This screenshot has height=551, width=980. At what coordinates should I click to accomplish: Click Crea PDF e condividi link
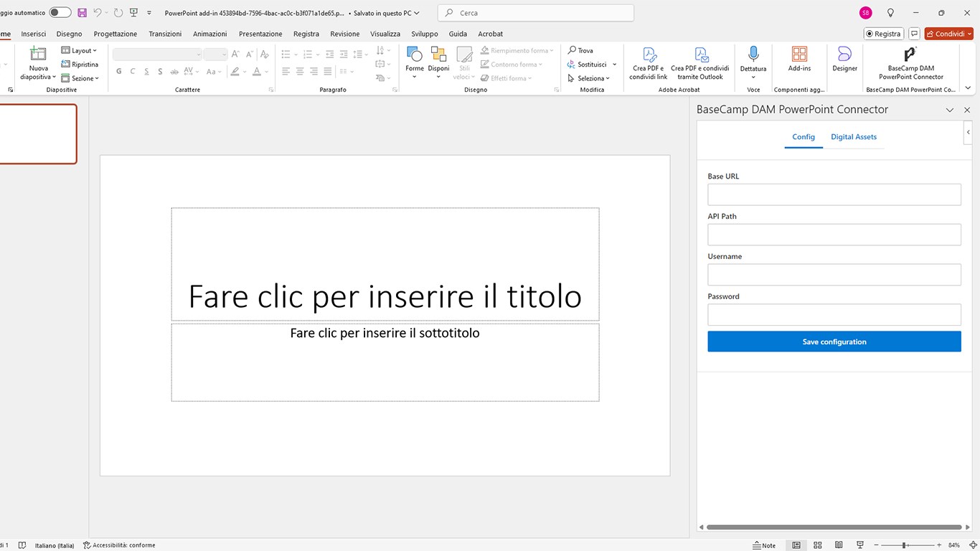click(x=649, y=63)
